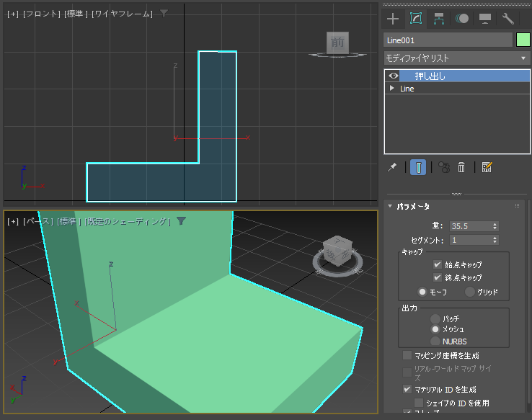Enable シェイプの ID を使用 checkbox
The width and height of the screenshot is (532, 420).
coord(419,403)
